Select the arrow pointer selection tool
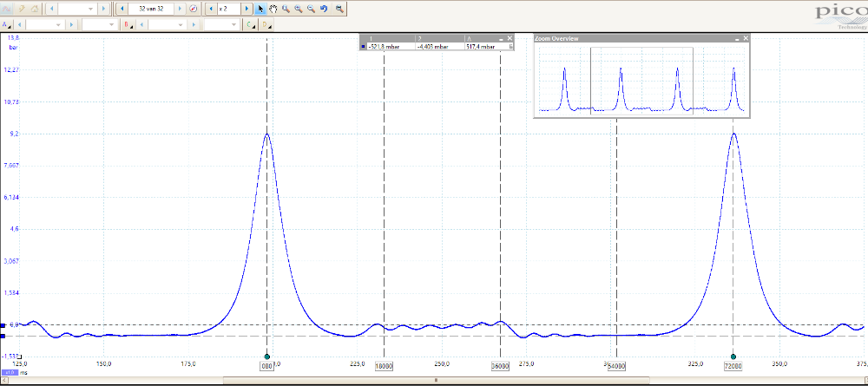This screenshot has width=868, height=386. tap(261, 8)
